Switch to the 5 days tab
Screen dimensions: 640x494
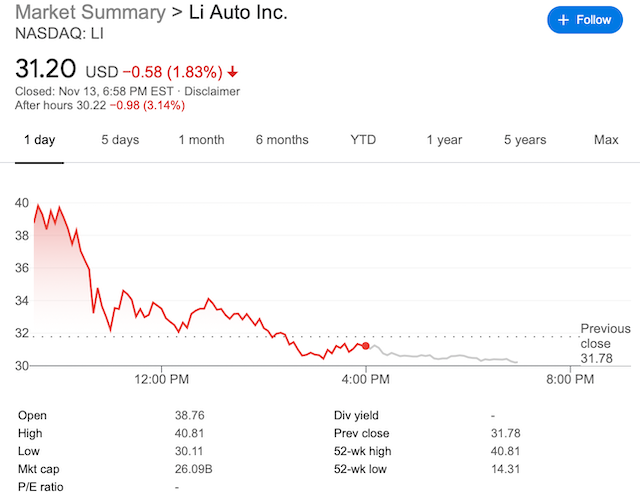pyautogui.click(x=120, y=140)
